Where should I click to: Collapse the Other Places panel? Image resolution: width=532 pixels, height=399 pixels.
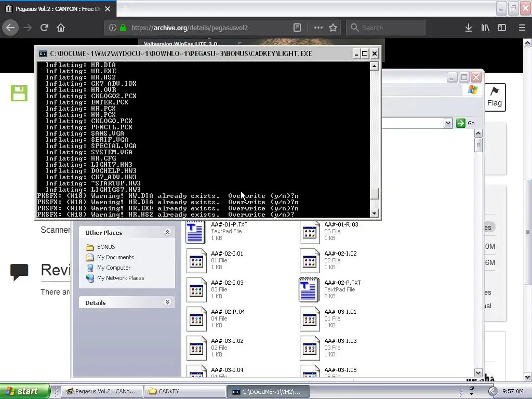167,232
